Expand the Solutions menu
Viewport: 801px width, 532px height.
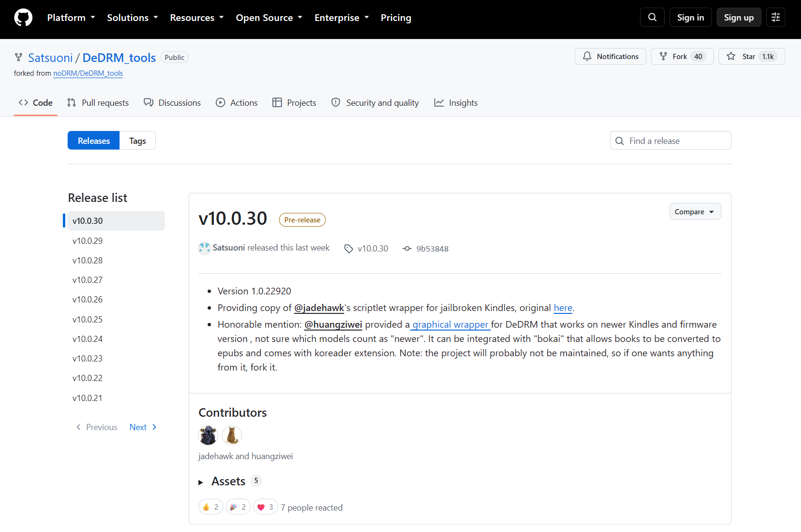(x=132, y=18)
